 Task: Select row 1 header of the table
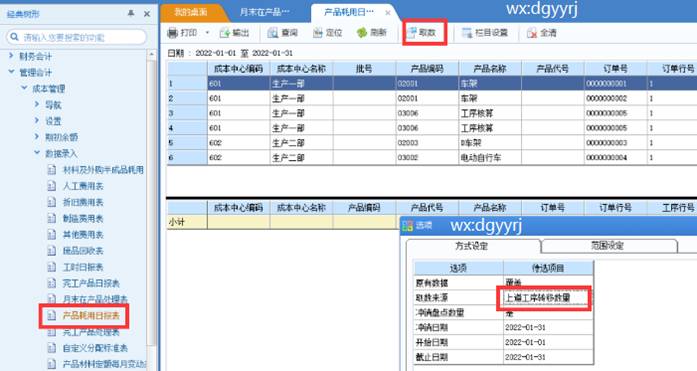click(187, 83)
